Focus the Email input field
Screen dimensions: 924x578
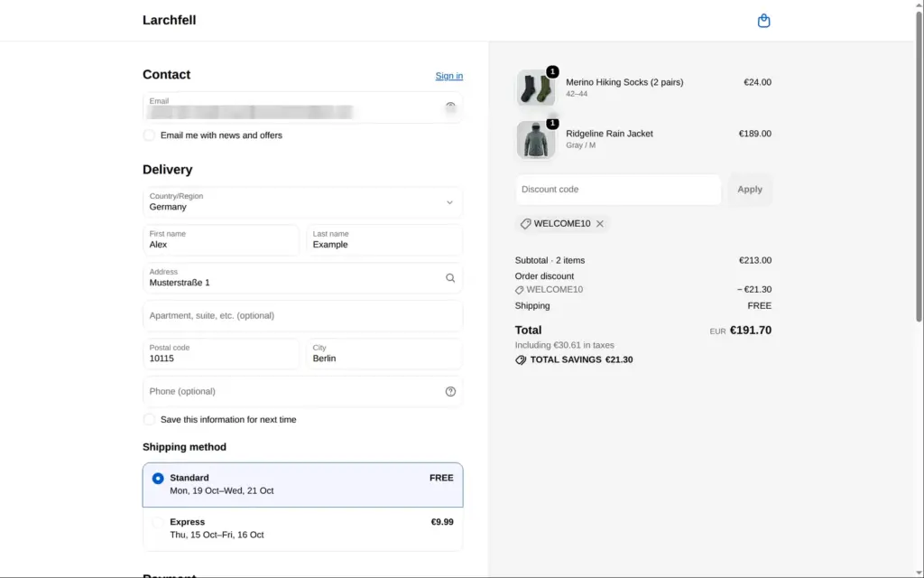click(x=303, y=107)
